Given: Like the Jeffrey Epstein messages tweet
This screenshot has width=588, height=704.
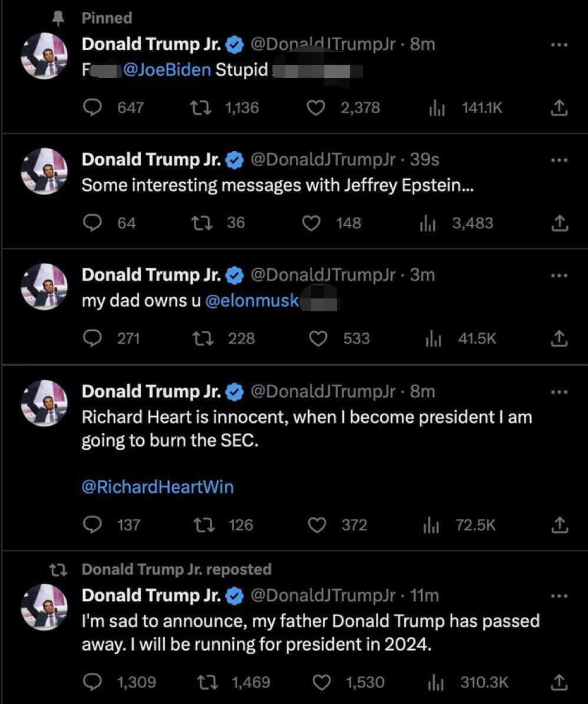Looking at the screenshot, I should [x=312, y=223].
